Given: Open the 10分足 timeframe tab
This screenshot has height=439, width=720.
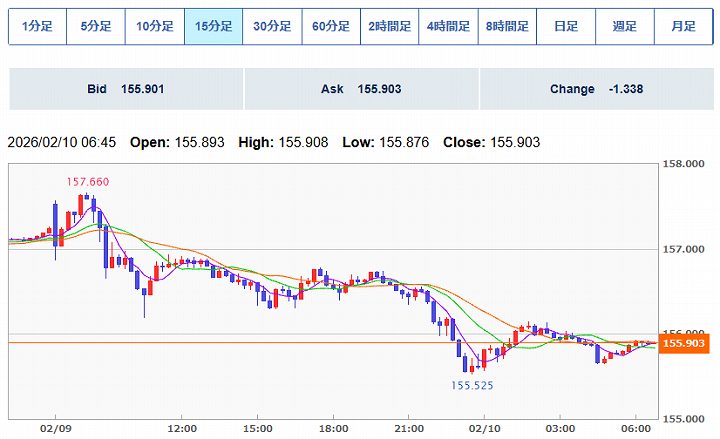Looking at the screenshot, I should [x=154, y=27].
